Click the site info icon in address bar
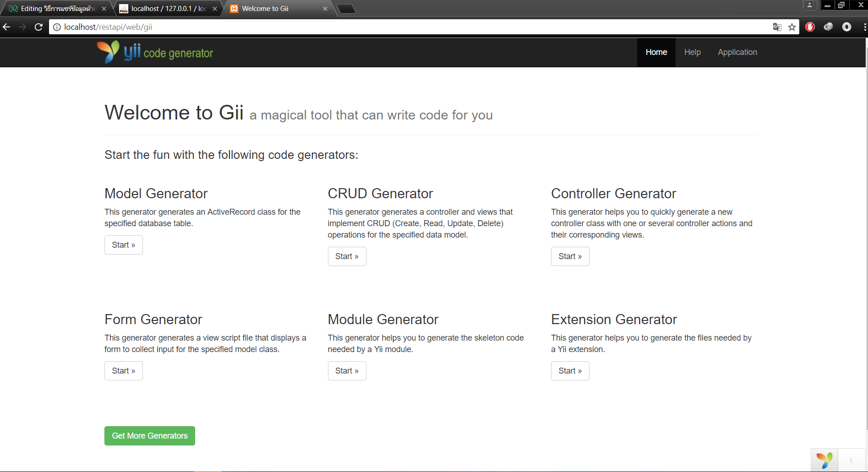This screenshot has height=472, width=868. point(57,27)
